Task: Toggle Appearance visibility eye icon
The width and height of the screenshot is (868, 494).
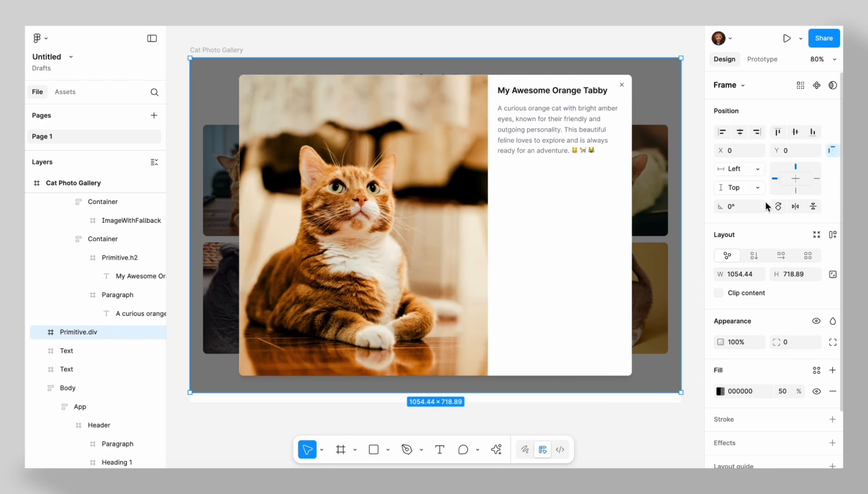Action: [x=816, y=321]
